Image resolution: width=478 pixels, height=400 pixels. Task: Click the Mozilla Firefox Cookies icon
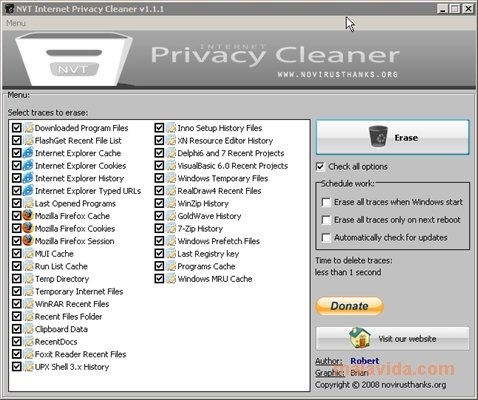(x=28, y=229)
